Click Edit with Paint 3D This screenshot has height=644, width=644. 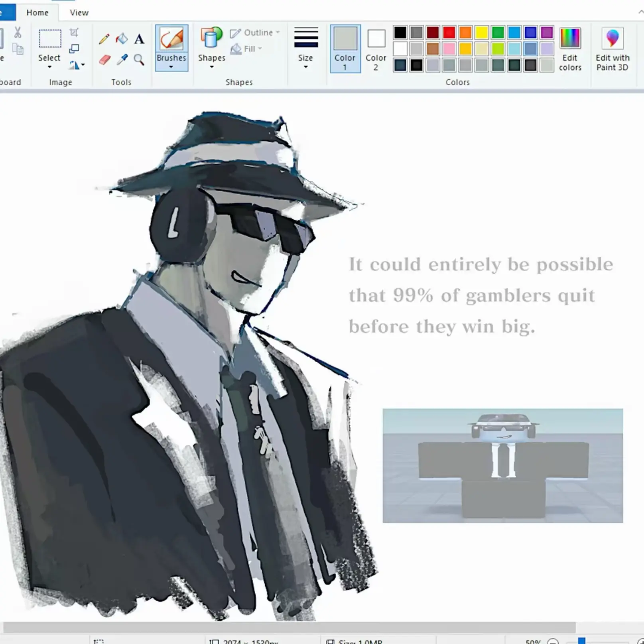612,49
